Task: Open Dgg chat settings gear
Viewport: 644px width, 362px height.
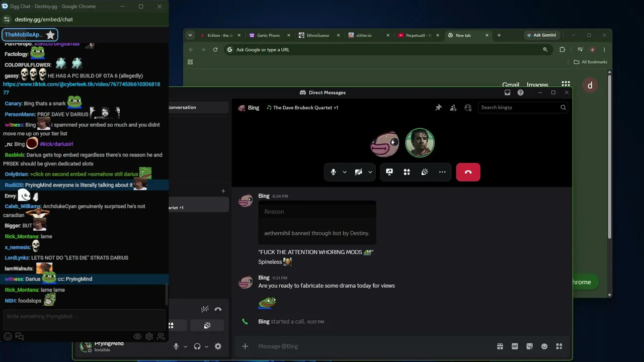Action: coord(149,336)
